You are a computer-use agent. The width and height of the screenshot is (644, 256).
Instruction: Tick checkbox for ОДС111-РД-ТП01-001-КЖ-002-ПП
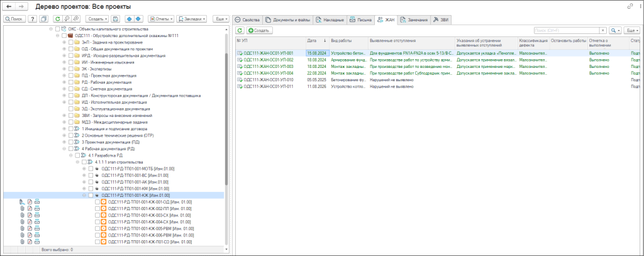[97, 208]
